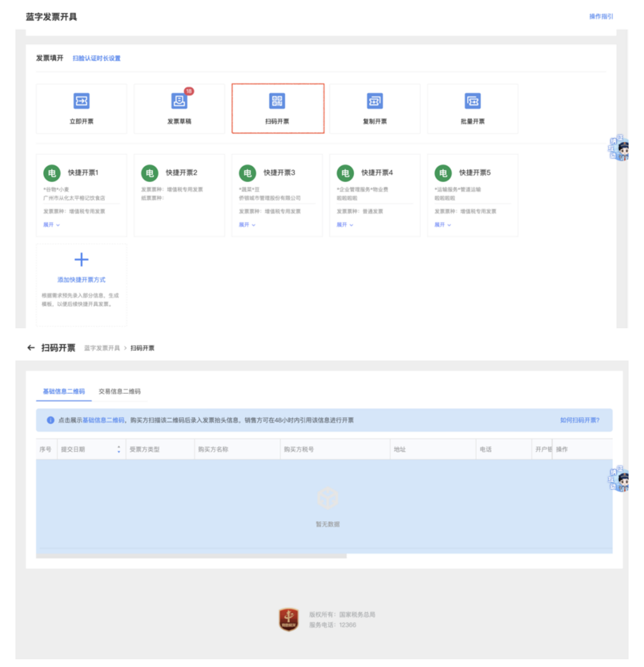The width and height of the screenshot is (644, 667).
Task: Open the 立即开票 invoicing icon
Action: click(81, 101)
